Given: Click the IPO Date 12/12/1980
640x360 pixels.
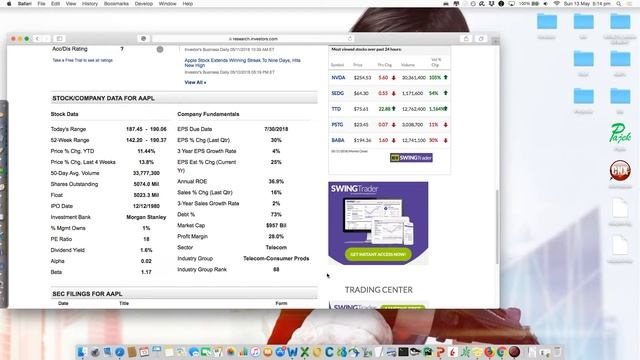Looking at the screenshot, I should [146, 206].
